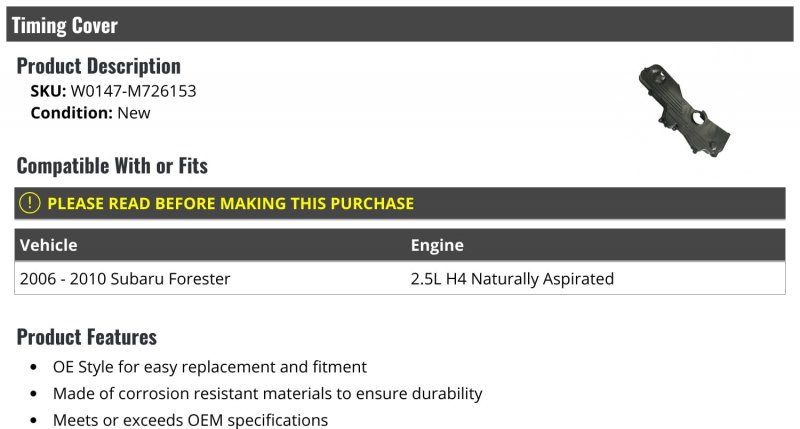Click the SKU label
The image size is (800, 429).
[48, 91]
